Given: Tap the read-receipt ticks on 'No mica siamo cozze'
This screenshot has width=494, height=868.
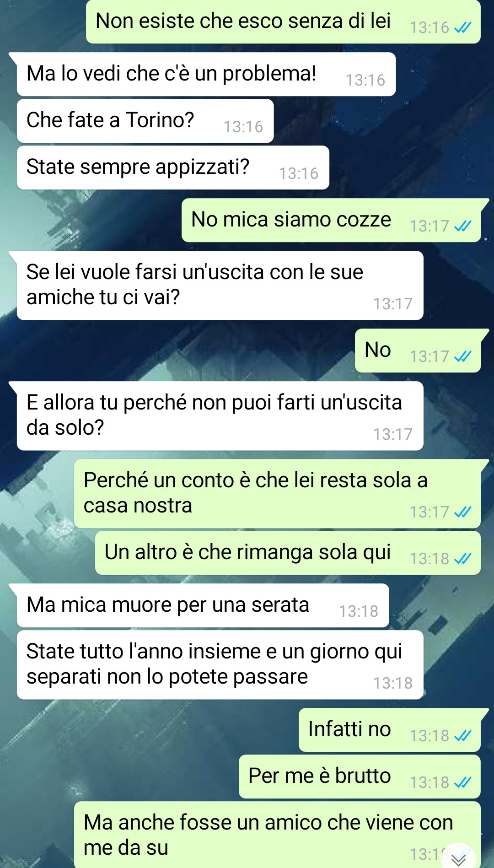Looking at the screenshot, I should click(x=462, y=226).
